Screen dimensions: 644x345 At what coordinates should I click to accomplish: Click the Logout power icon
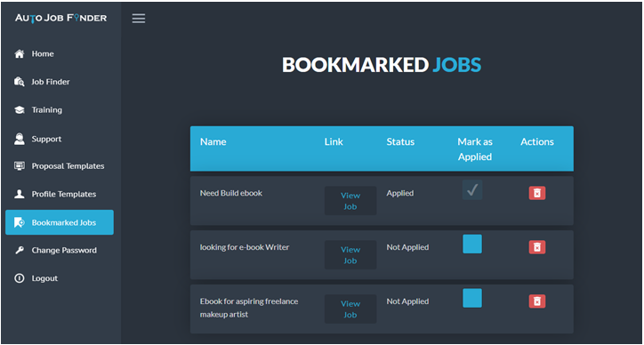[x=20, y=278]
